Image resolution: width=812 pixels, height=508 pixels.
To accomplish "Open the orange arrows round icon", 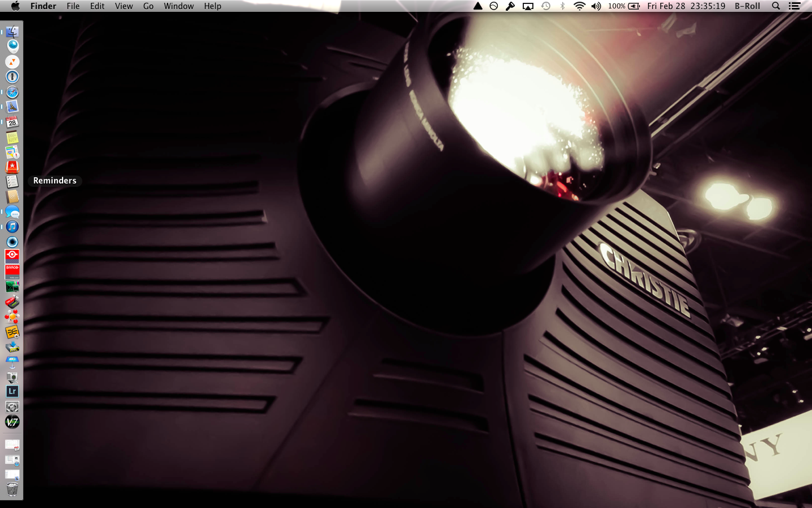I will [x=12, y=62].
